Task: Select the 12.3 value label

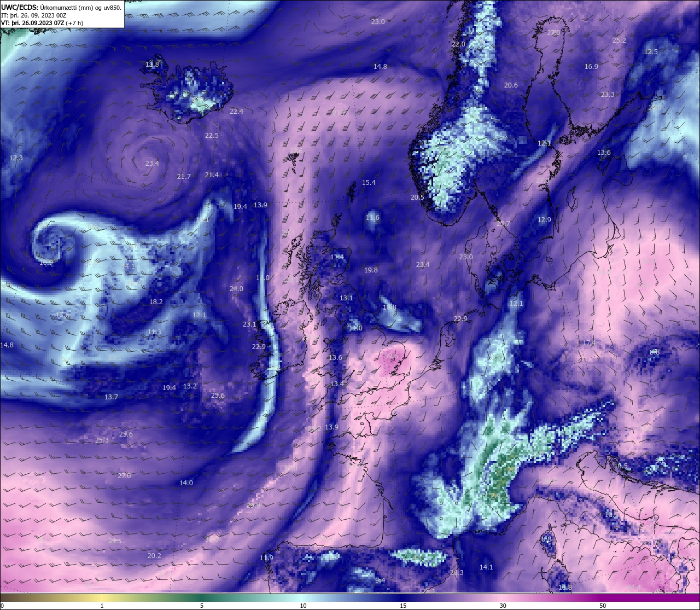Action: click(16, 158)
